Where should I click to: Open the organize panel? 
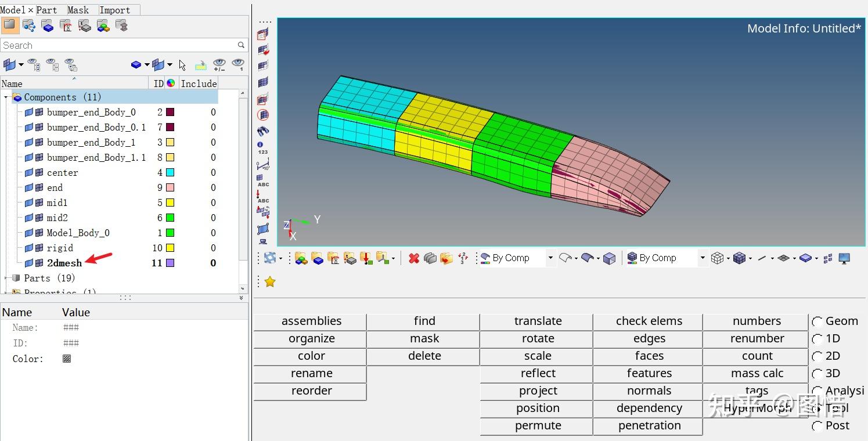click(x=311, y=339)
